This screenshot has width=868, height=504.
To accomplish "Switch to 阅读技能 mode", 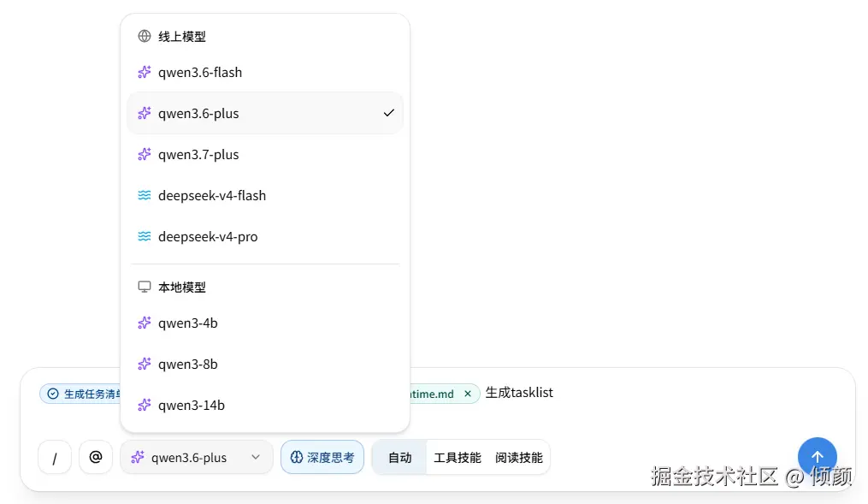I will (519, 458).
